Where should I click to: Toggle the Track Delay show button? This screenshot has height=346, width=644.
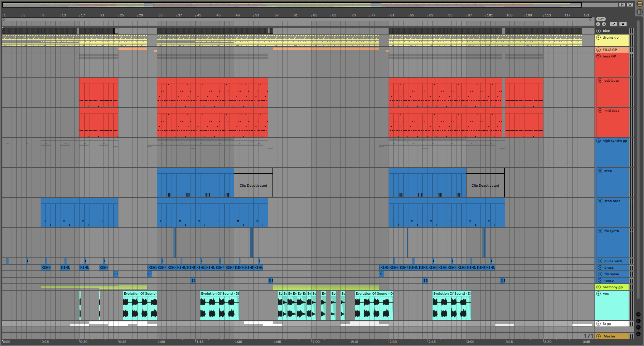(x=638, y=334)
